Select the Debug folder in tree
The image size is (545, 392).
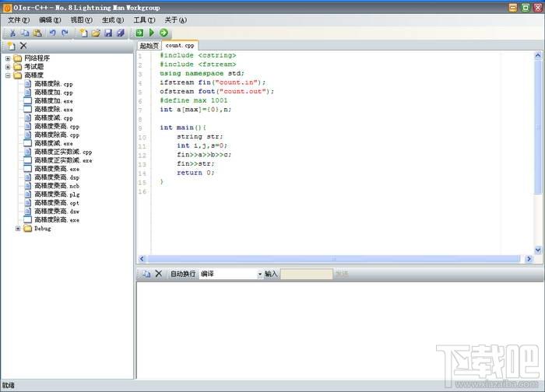tap(42, 229)
